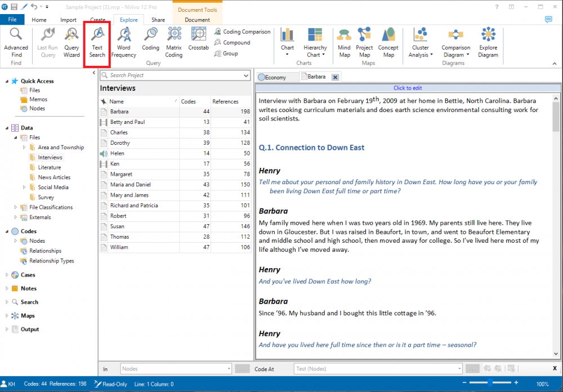Create a Mind Map
Viewport: 563px width, 392px height.
(x=344, y=43)
